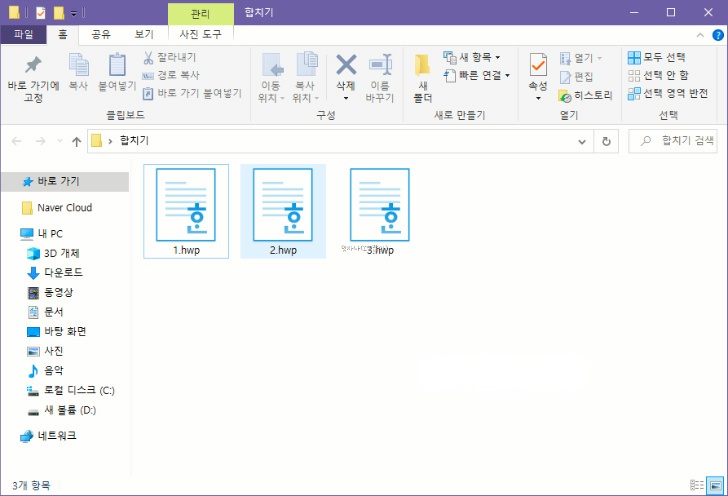Image resolution: width=728 pixels, height=496 pixels.
Task: Expand the New Item dropdown
Action: 476,57
